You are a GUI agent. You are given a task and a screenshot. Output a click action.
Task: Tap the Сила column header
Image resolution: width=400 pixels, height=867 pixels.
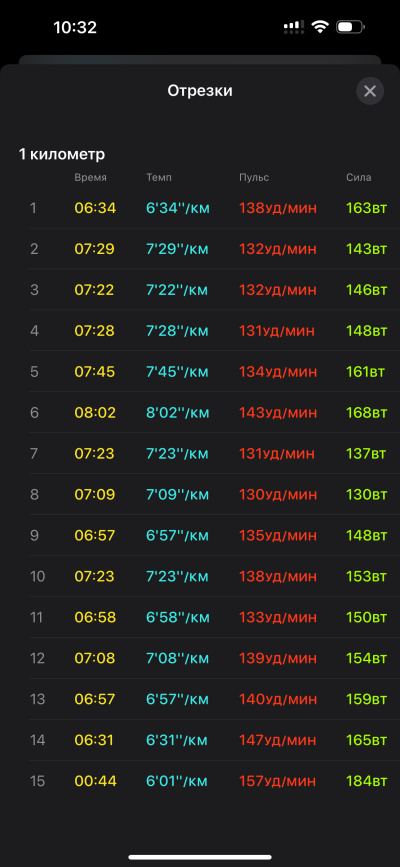(x=359, y=177)
